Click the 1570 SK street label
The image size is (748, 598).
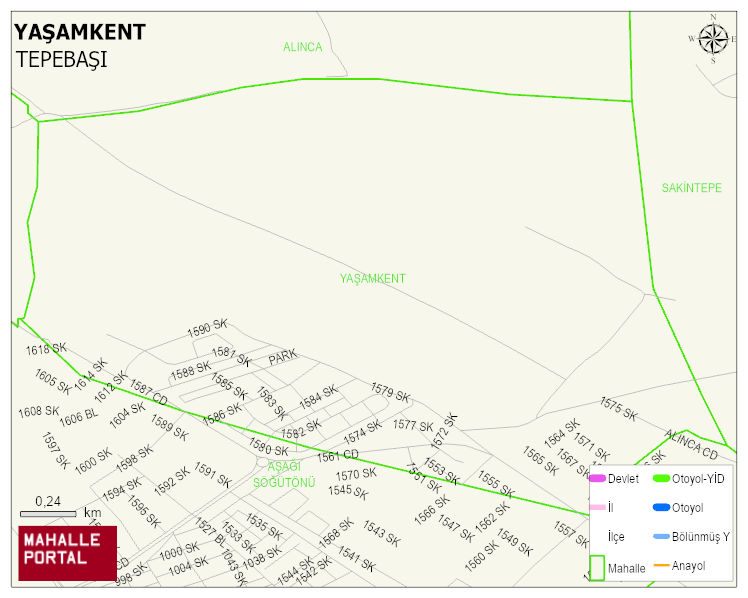(x=356, y=474)
